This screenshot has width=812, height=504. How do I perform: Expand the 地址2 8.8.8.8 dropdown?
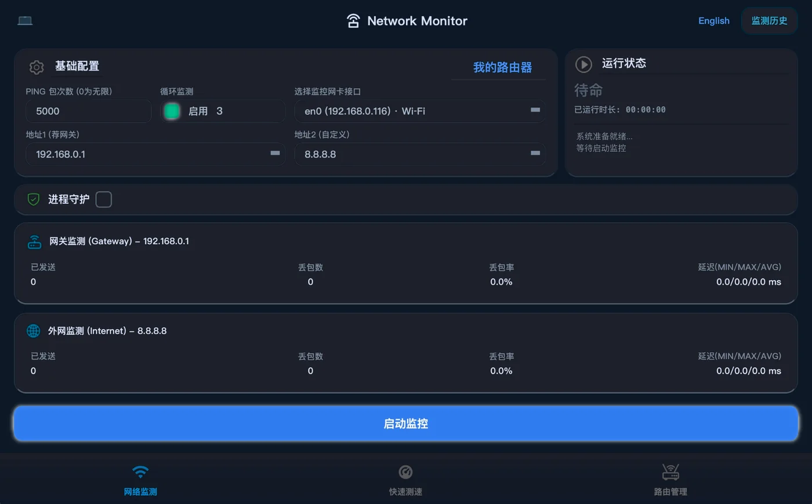click(x=420, y=154)
